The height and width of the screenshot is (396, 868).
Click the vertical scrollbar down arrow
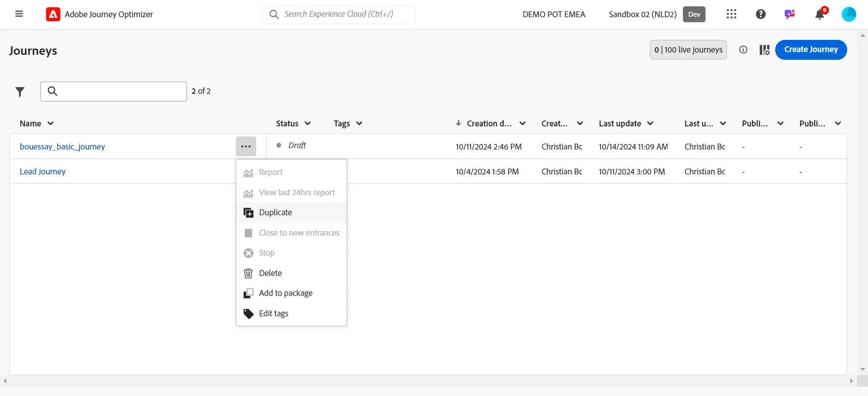coord(863,369)
